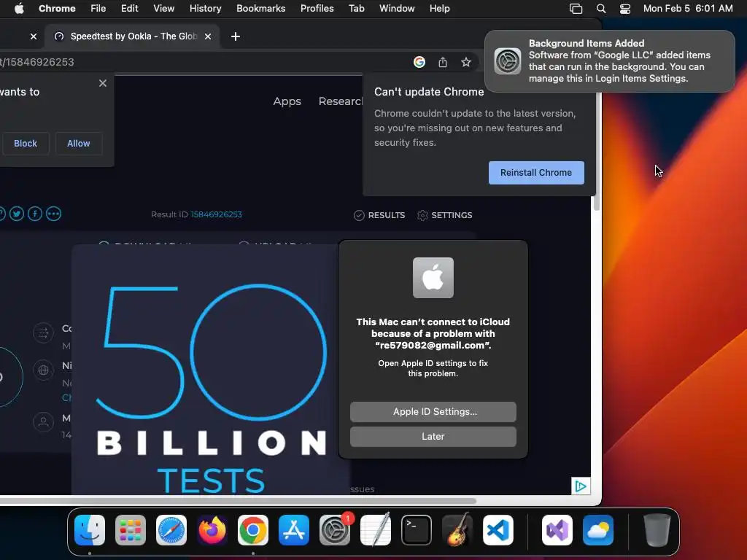This screenshot has width=747, height=560.
Task: Click the Reinstall Chrome button
Action: tap(536, 173)
